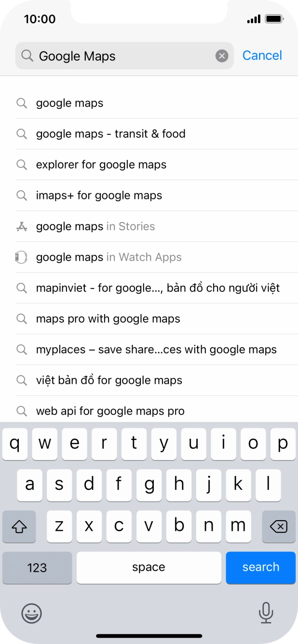Cancel the current search

[262, 55]
